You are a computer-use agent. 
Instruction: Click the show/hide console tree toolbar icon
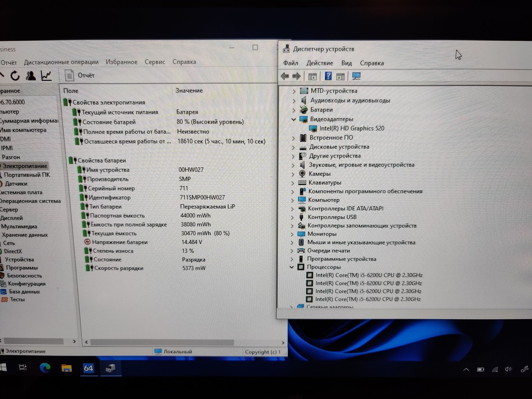(x=312, y=77)
